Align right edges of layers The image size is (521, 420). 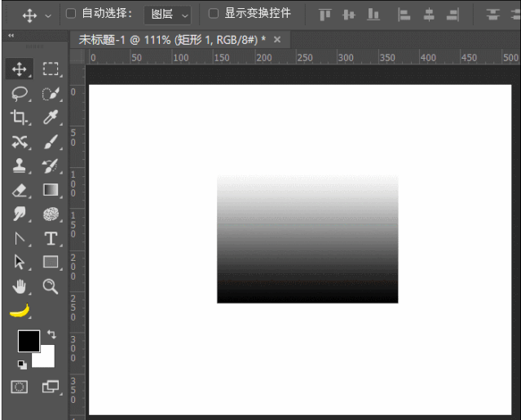click(453, 15)
